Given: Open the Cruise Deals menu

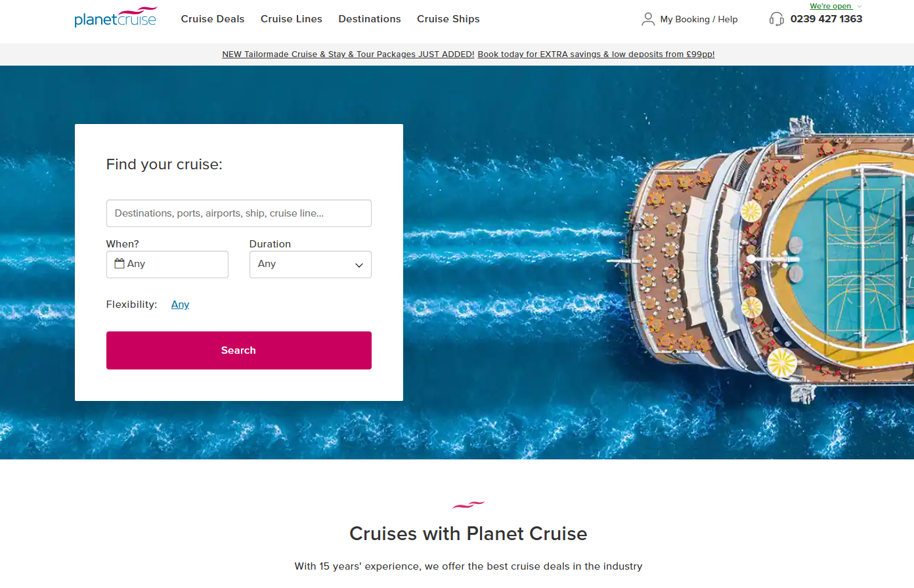Looking at the screenshot, I should 213,19.
